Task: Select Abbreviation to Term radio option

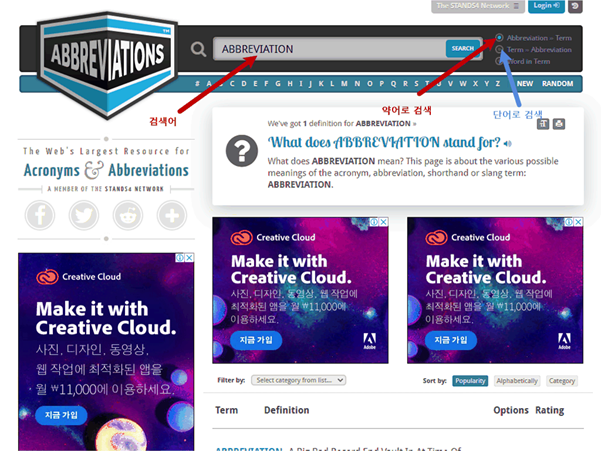Action: 499,38
